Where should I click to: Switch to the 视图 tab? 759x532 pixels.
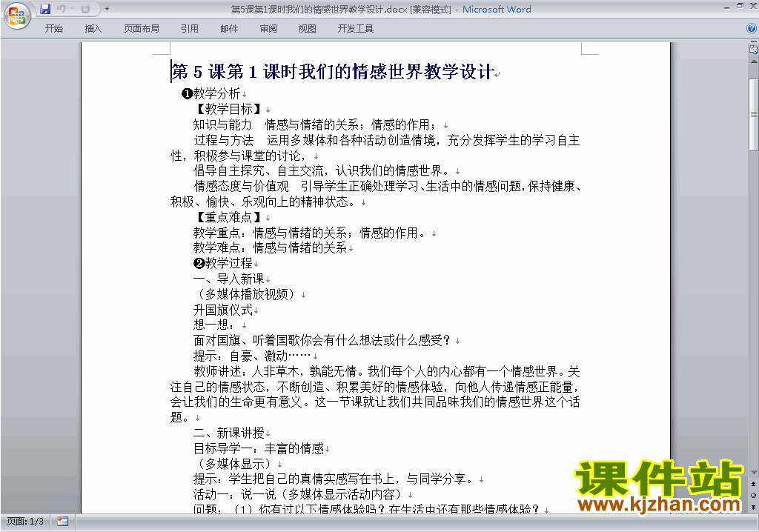click(307, 29)
